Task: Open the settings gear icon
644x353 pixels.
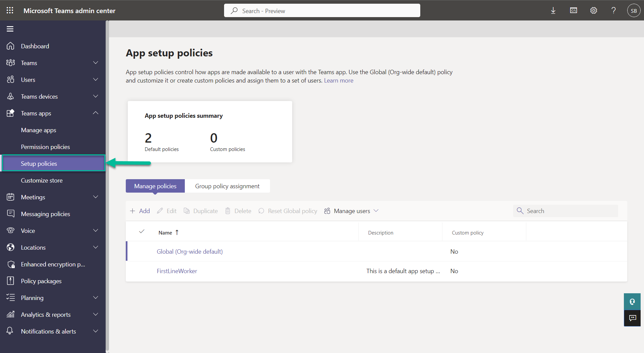Action: click(x=594, y=11)
